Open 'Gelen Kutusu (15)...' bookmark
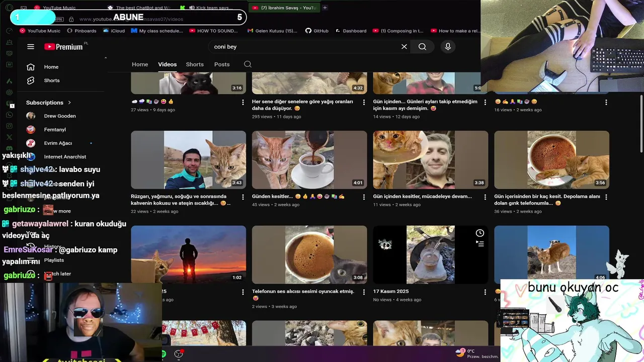This screenshot has height=362, width=644. 272,31
